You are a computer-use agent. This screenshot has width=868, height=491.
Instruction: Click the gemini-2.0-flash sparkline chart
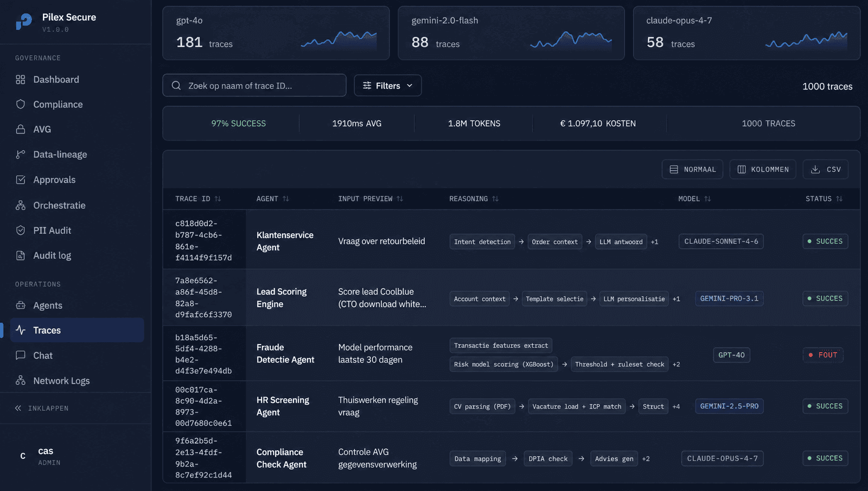[571, 40]
